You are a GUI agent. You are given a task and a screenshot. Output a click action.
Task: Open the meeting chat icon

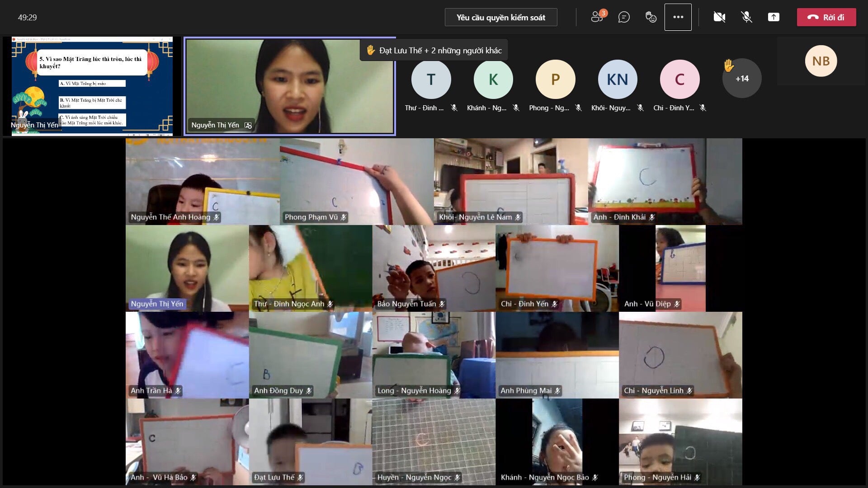tap(624, 17)
